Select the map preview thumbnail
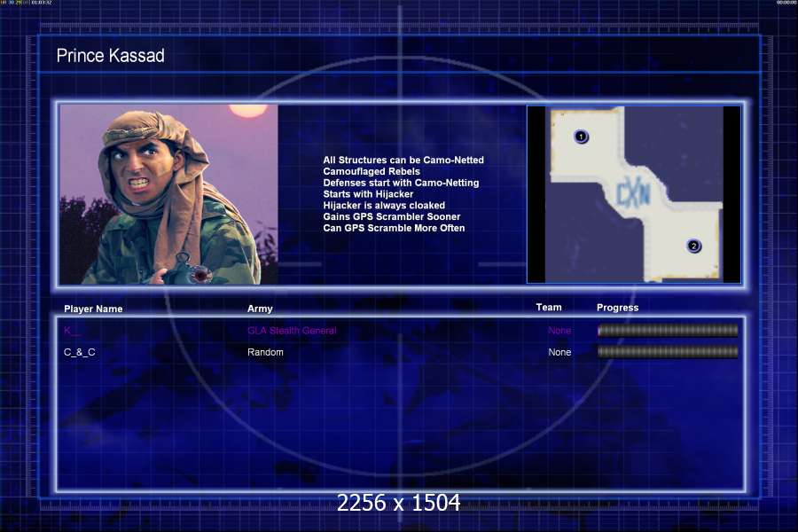Screen dimensions: 798x532 click(634, 194)
